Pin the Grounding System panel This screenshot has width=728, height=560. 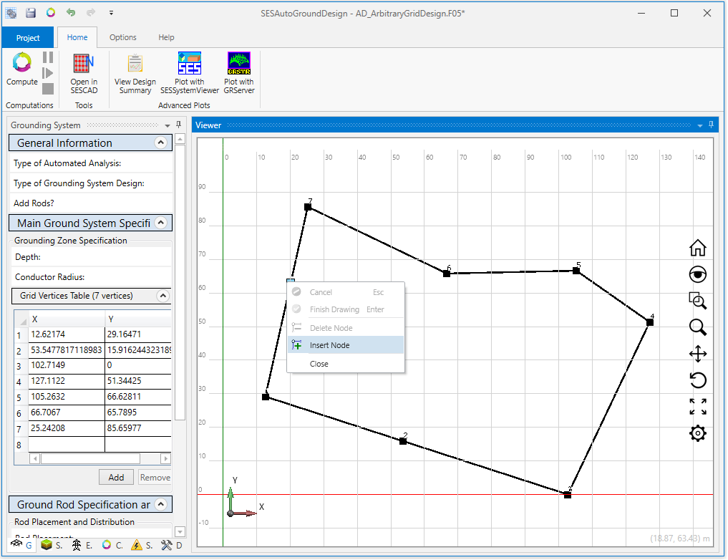178,125
